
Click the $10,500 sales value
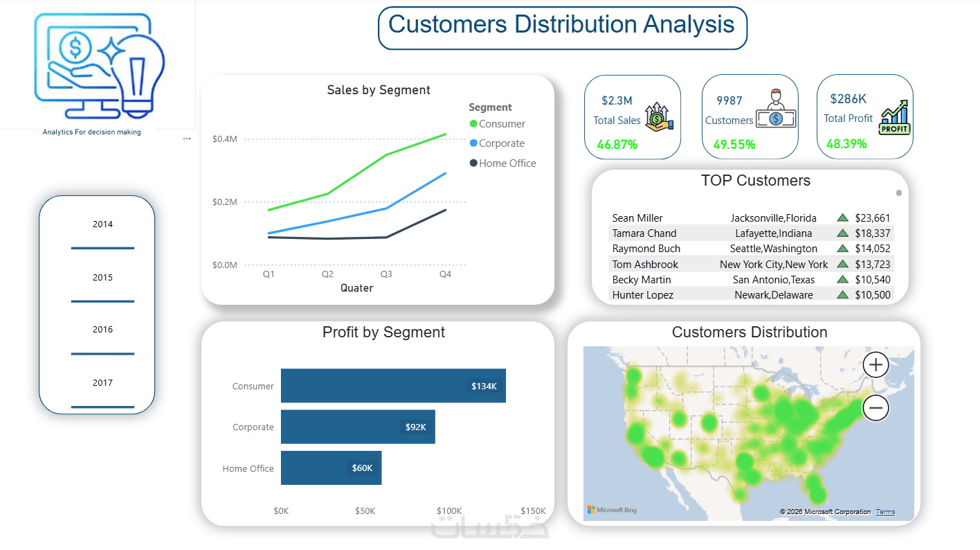coord(873,295)
